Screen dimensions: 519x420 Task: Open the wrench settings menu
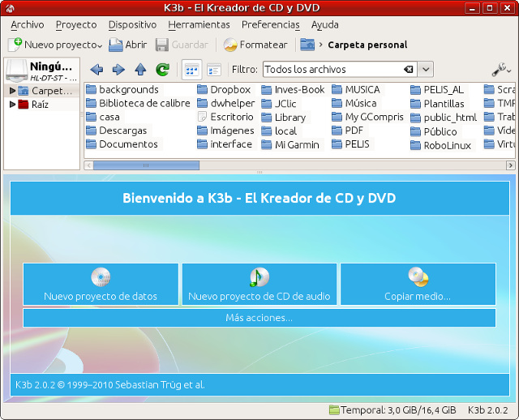500,70
